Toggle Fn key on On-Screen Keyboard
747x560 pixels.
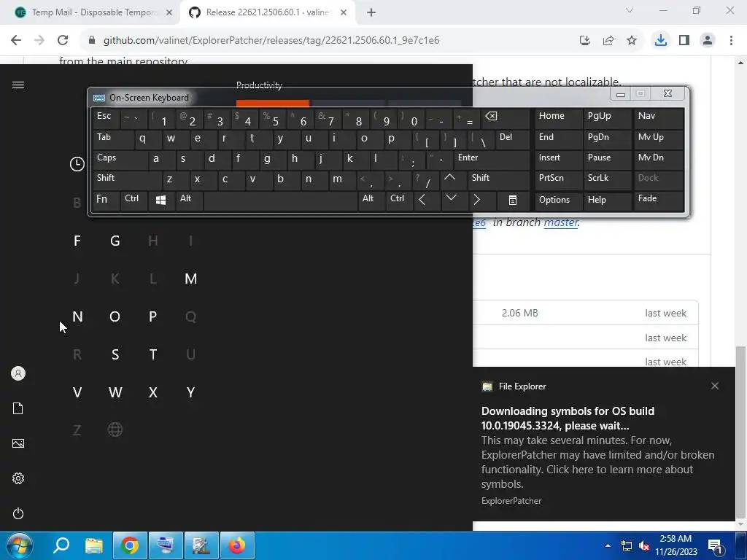coord(105,201)
